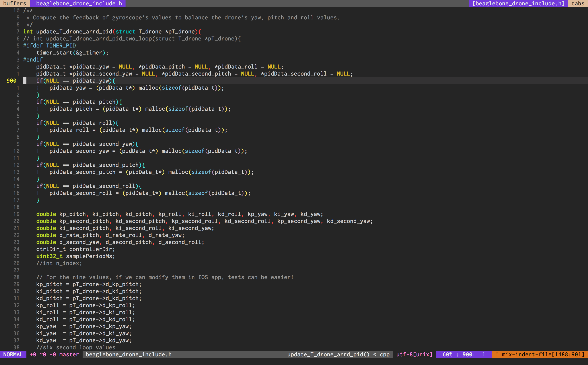Screen dimensions: 588x365
Task: Click the +0 added lines indicator
Action: tap(33, 354)
